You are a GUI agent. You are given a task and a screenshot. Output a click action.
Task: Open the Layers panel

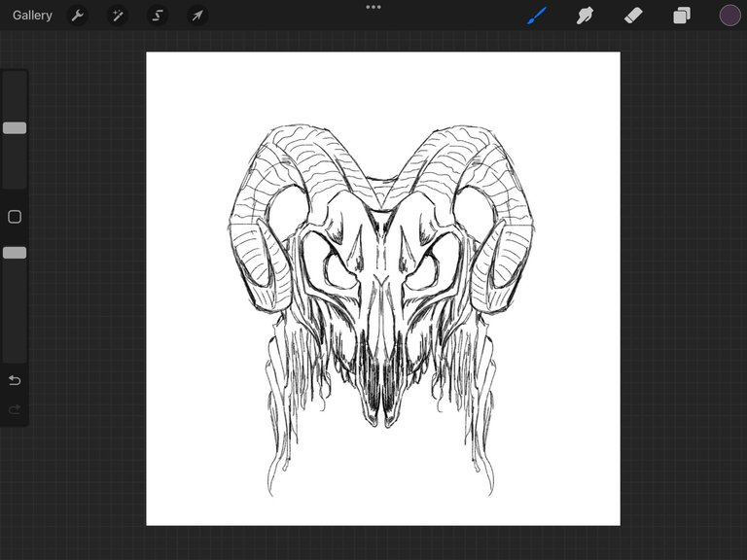[x=682, y=16]
